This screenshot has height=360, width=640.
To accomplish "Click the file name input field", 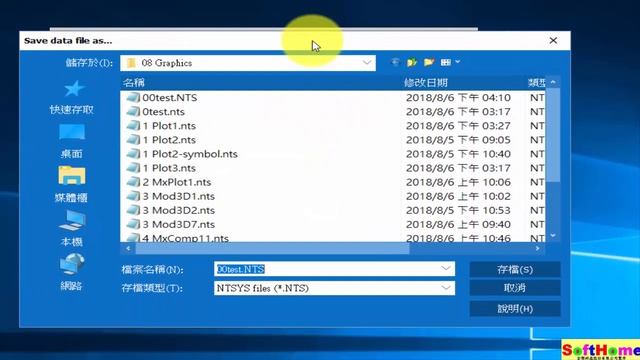I will (334, 269).
